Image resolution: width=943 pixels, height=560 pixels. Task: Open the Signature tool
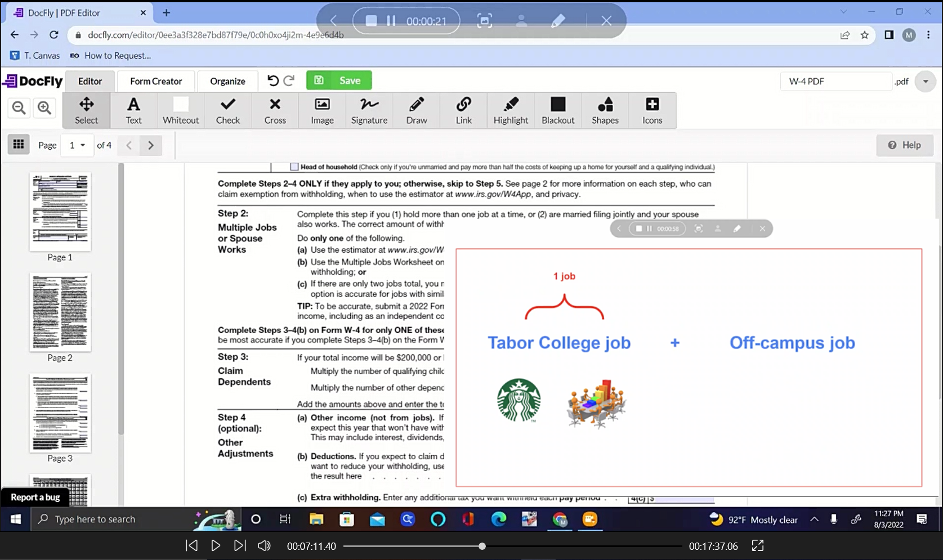369,110
